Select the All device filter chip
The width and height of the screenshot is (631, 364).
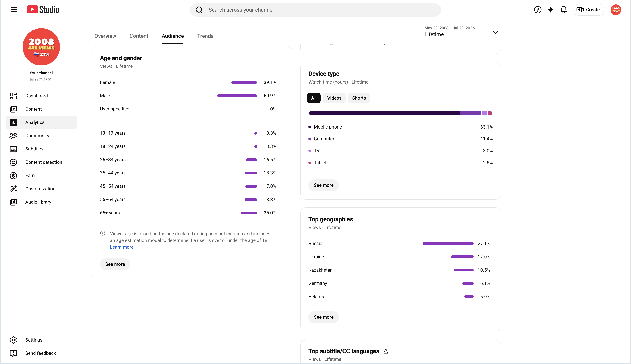click(314, 98)
